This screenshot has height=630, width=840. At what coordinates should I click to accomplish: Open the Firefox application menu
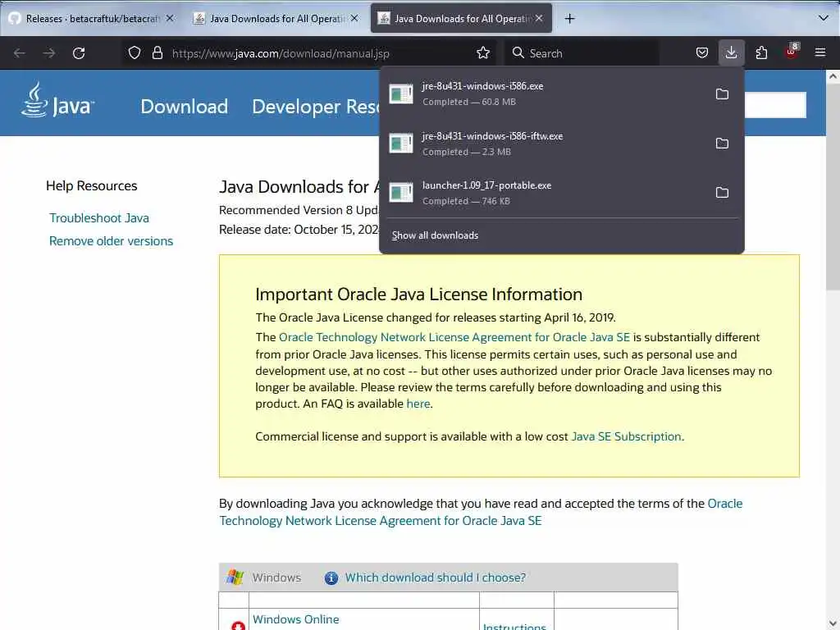pos(820,53)
